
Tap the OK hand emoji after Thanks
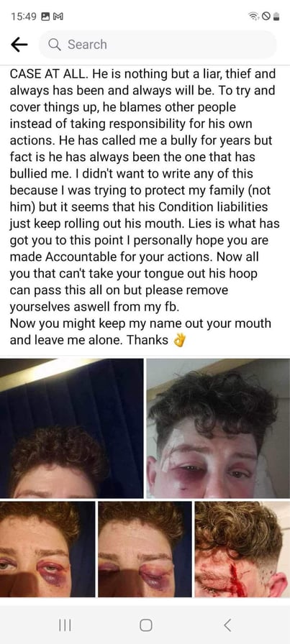pyautogui.click(x=180, y=341)
